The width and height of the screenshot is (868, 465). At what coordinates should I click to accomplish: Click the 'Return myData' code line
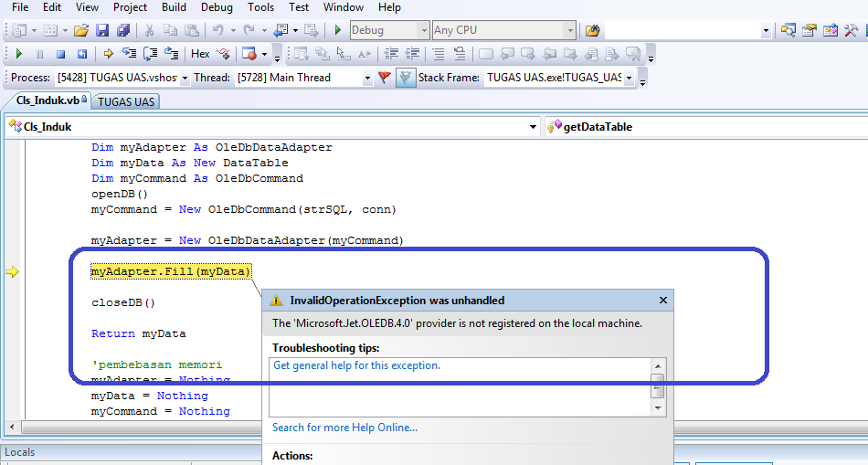click(x=138, y=333)
